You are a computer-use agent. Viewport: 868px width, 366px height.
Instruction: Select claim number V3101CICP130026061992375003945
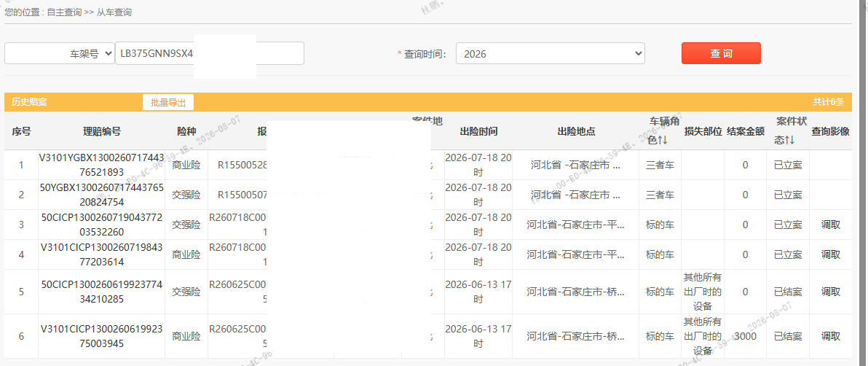pos(102,336)
